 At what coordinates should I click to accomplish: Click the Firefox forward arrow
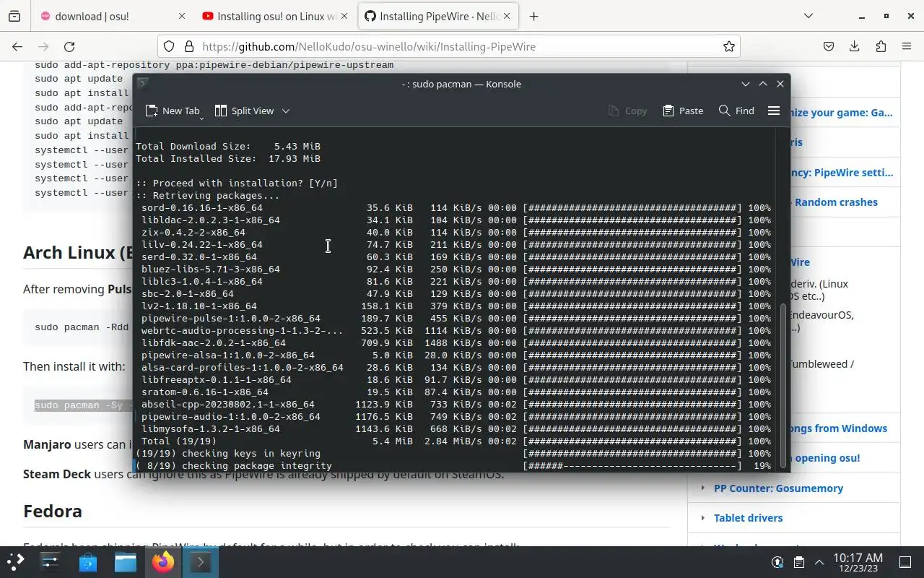coord(43,46)
